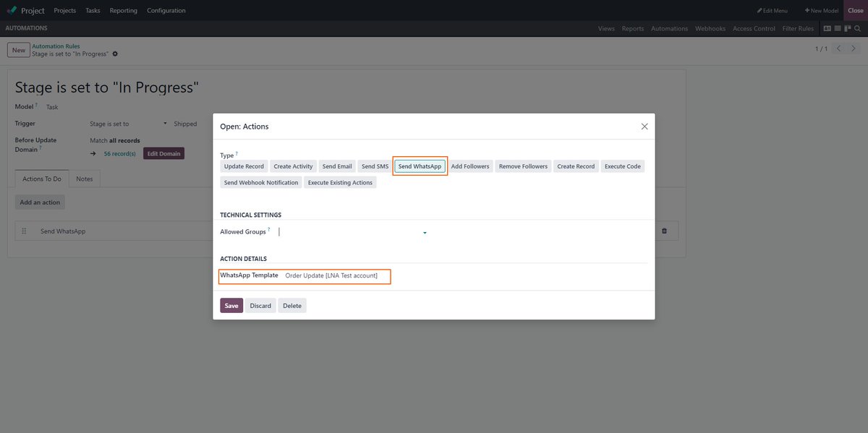Click the help mark next to Model label

click(x=37, y=105)
